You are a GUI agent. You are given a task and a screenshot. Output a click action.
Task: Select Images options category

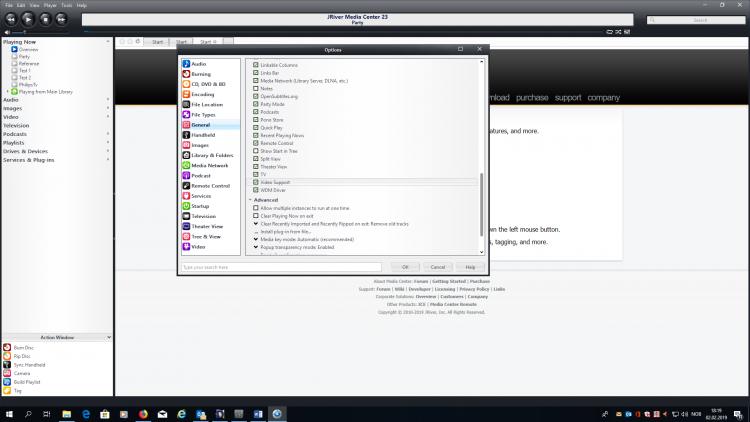[x=200, y=145]
